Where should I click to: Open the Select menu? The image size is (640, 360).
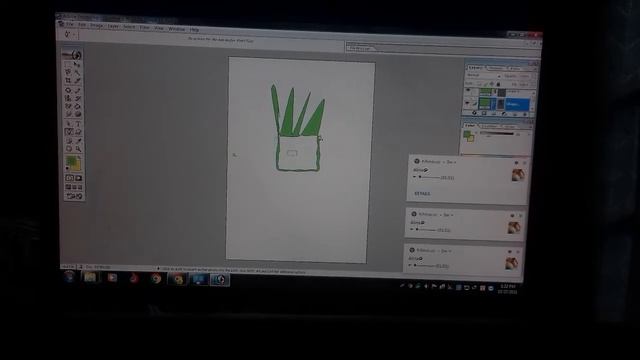pos(129,27)
